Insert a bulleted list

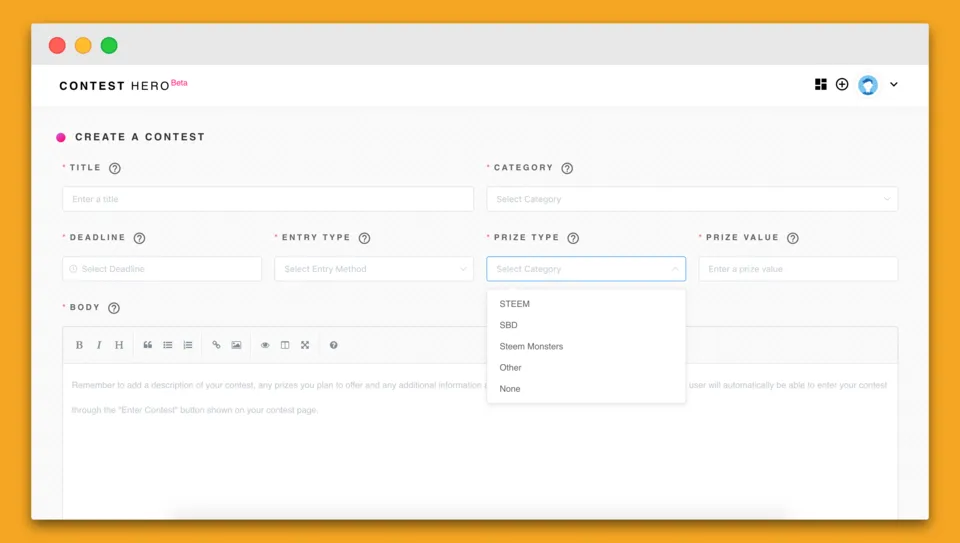[168, 345]
